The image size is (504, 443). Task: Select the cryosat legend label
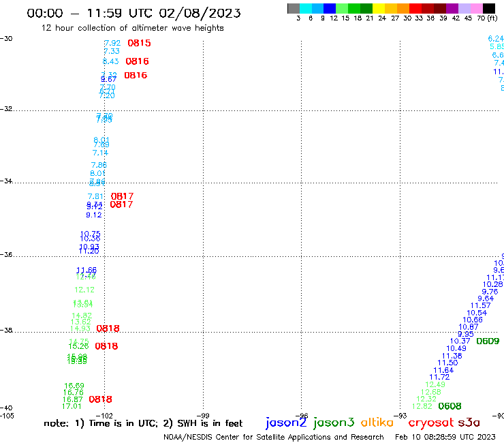pyautogui.click(x=430, y=423)
